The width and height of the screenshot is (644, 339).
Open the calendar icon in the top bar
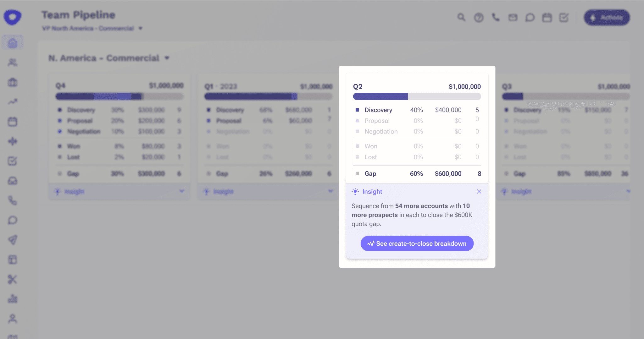click(x=547, y=18)
